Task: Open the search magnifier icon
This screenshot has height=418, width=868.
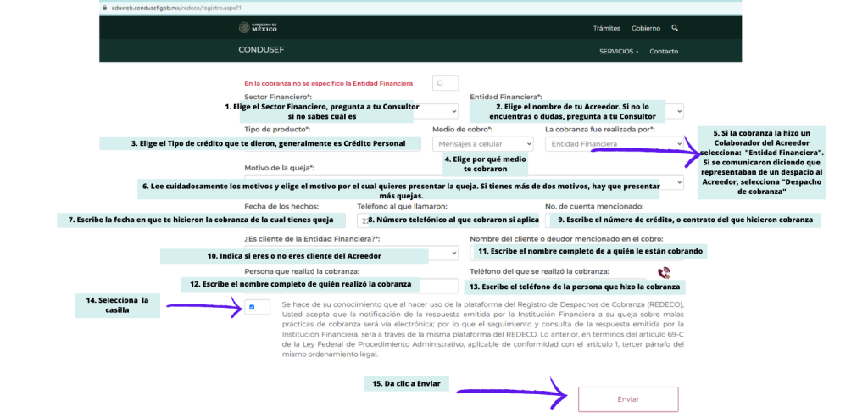Action: [675, 28]
